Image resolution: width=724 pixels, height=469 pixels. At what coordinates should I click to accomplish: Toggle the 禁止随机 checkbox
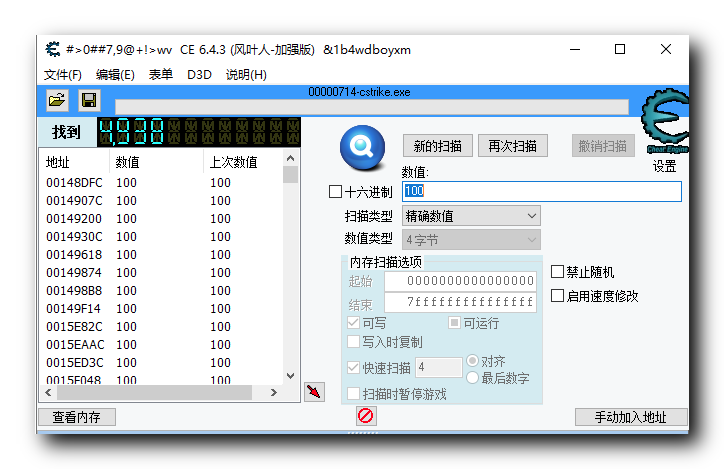(557, 271)
